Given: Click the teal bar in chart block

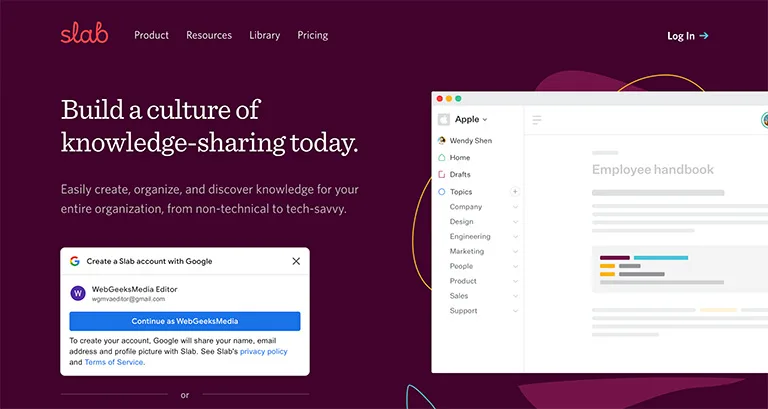Looking at the screenshot, I should (661, 258).
